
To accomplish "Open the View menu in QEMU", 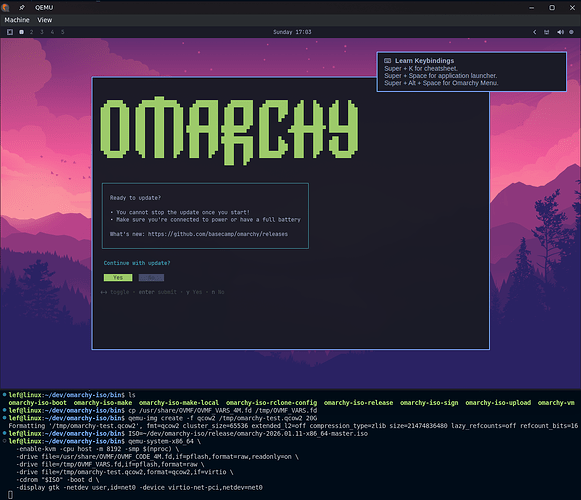I will 44,20.
